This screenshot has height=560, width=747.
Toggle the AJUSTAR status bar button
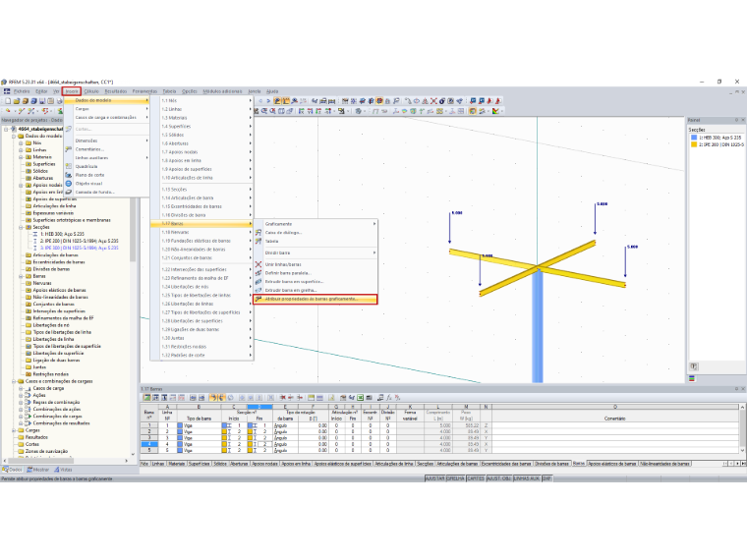click(x=435, y=478)
